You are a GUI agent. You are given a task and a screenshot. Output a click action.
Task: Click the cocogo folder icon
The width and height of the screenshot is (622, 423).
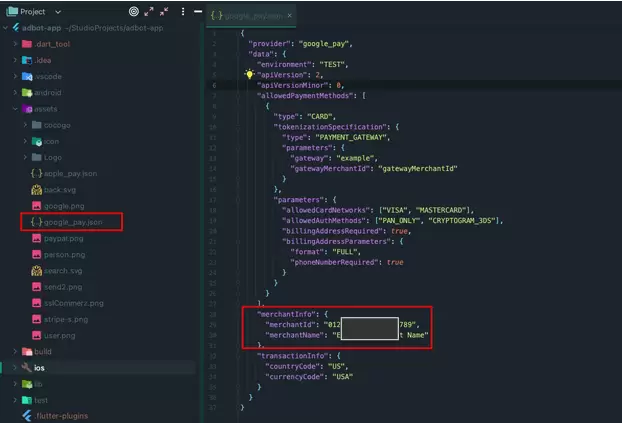36,125
